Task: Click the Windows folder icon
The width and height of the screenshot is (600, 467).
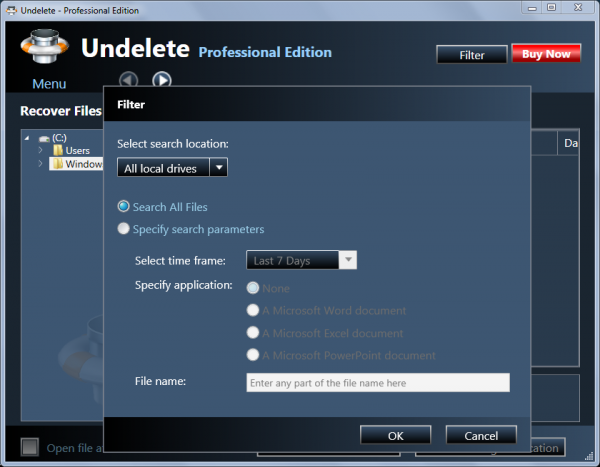Action: (58, 164)
